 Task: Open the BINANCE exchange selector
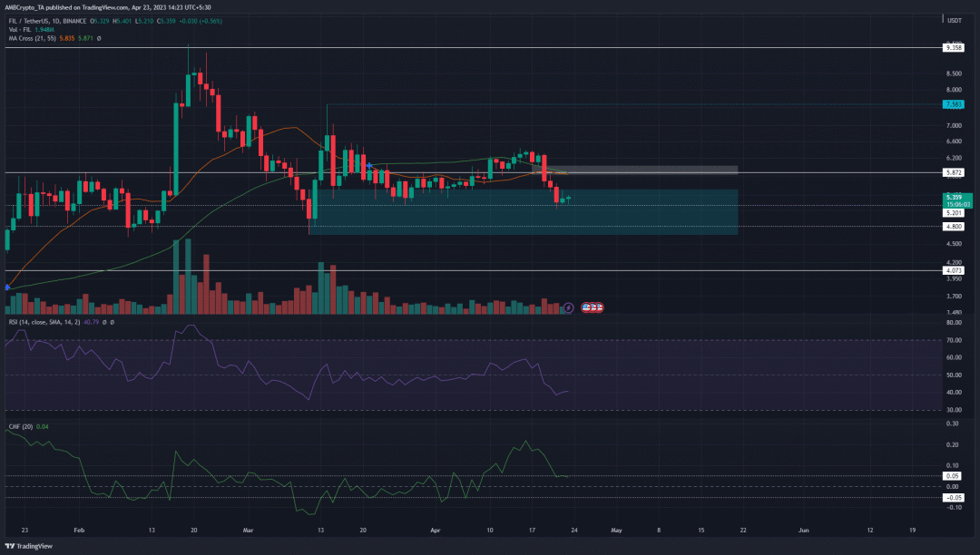[x=75, y=20]
